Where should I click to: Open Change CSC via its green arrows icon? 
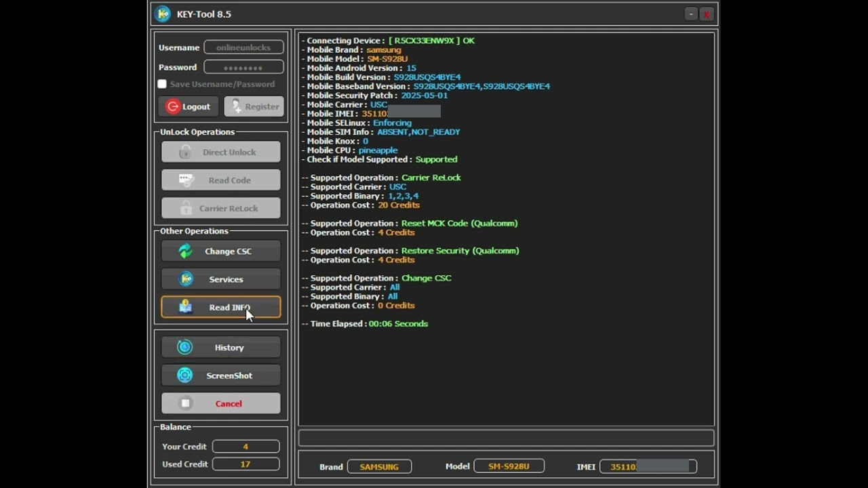coord(185,251)
